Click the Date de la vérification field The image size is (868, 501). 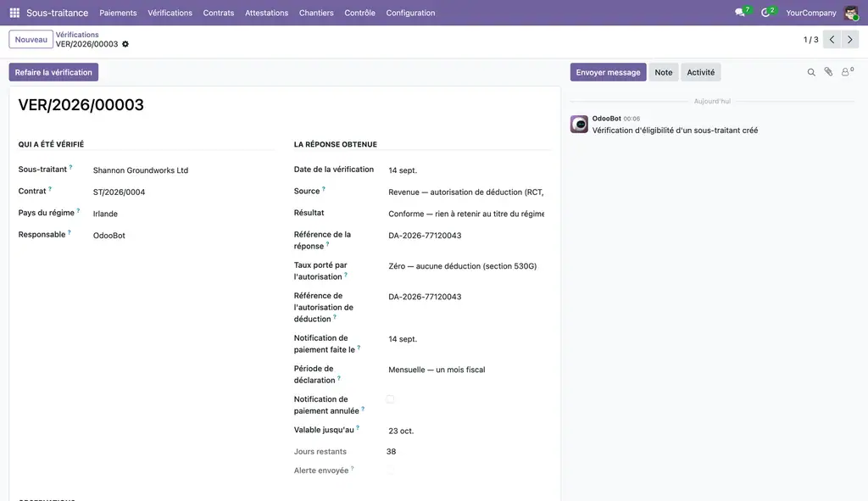click(466, 170)
